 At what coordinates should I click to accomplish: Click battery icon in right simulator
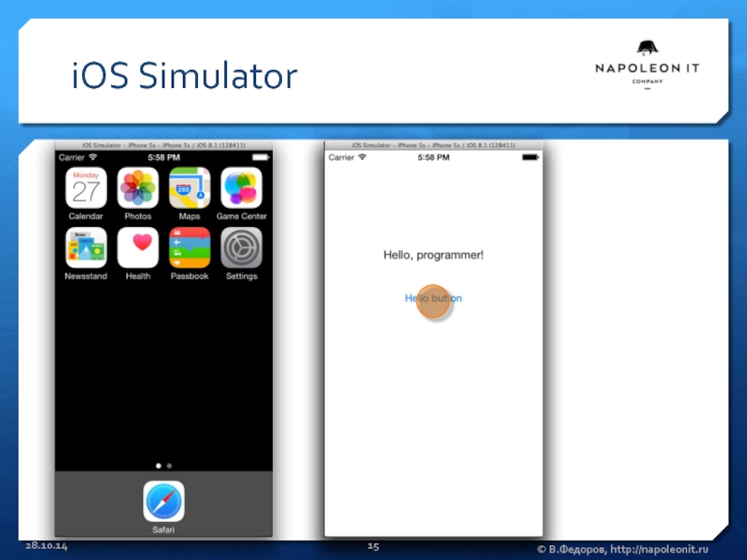(530, 157)
